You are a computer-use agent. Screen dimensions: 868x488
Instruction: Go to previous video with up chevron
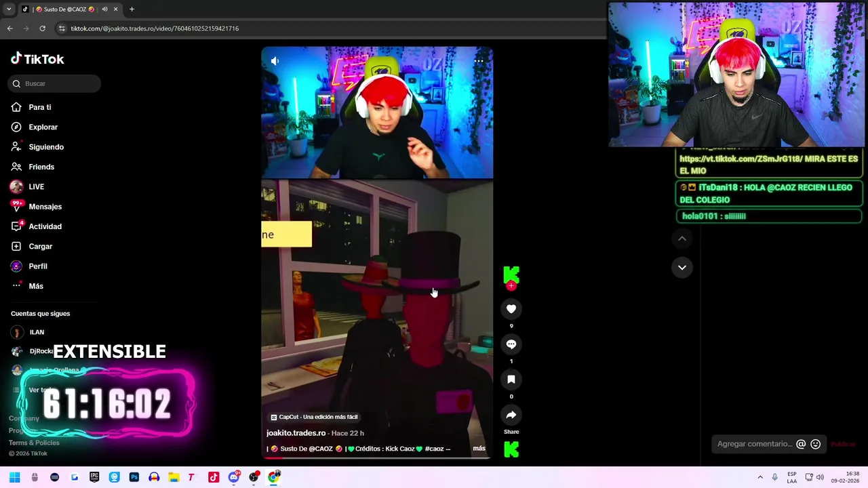tap(682, 239)
